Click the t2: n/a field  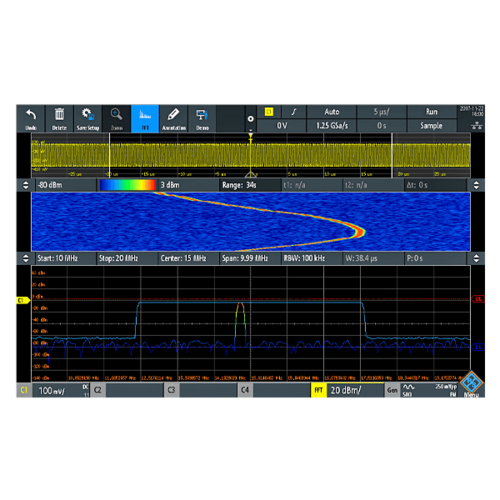[373, 185]
